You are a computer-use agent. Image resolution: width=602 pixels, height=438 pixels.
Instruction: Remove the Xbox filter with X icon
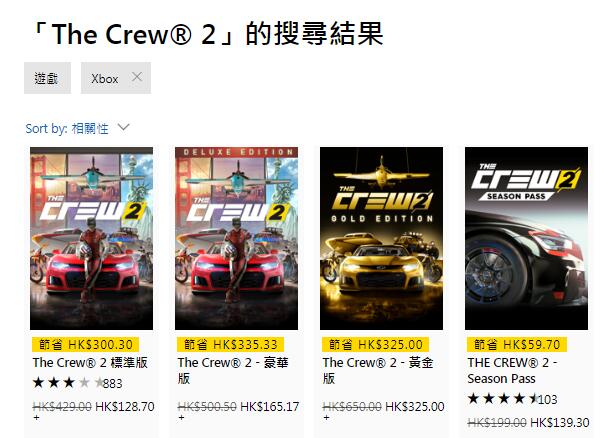(x=137, y=77)
